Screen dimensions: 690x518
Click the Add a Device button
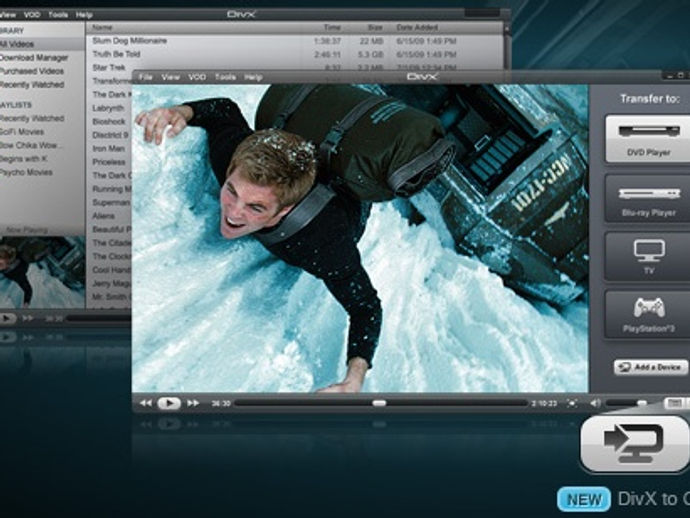pos(651,367)
